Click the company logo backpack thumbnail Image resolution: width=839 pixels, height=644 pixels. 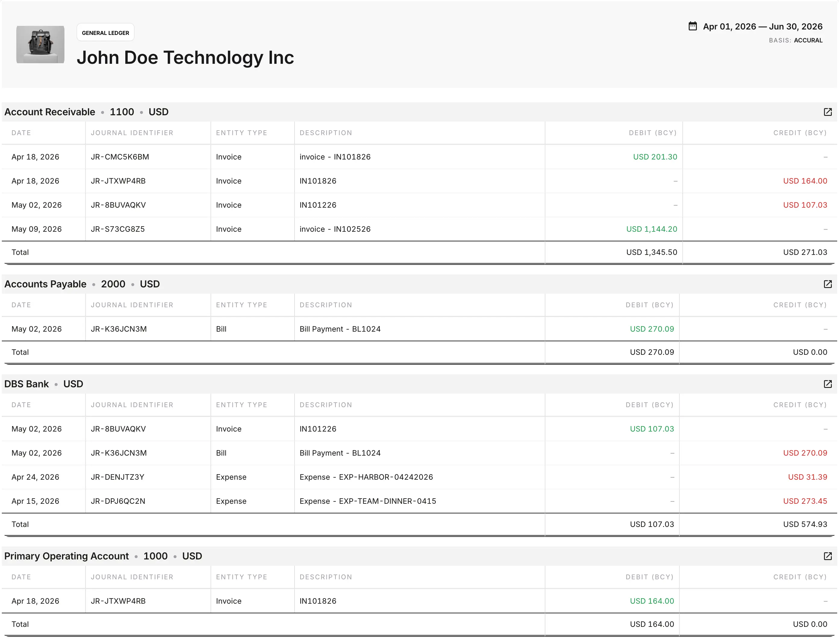pyautogui.click(x=40, y=45)
